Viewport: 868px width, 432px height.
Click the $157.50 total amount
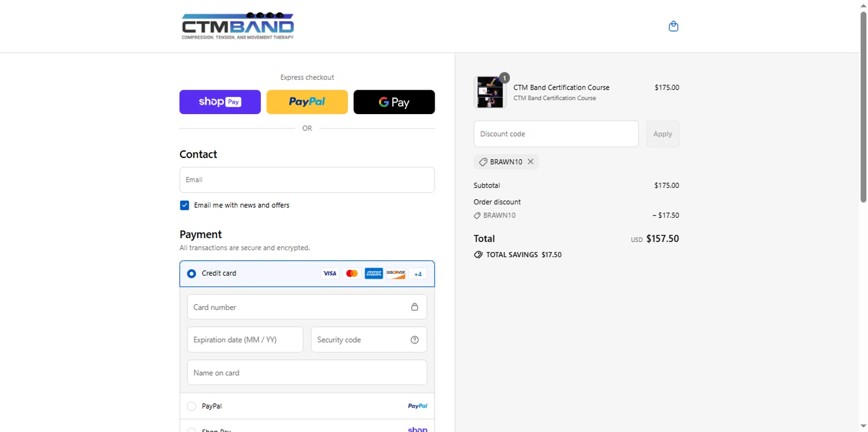663,239
